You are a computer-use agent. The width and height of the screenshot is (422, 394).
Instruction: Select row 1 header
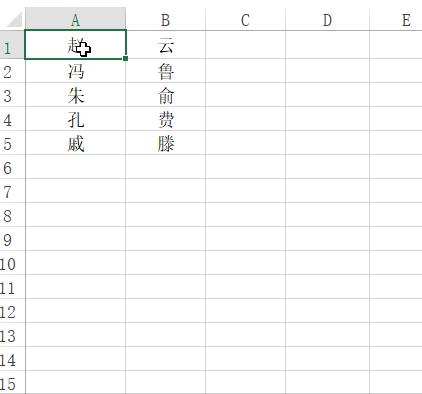pos(12,45)
